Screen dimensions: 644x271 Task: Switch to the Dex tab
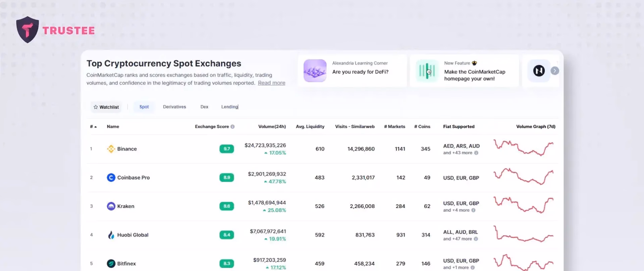(204, 107)
